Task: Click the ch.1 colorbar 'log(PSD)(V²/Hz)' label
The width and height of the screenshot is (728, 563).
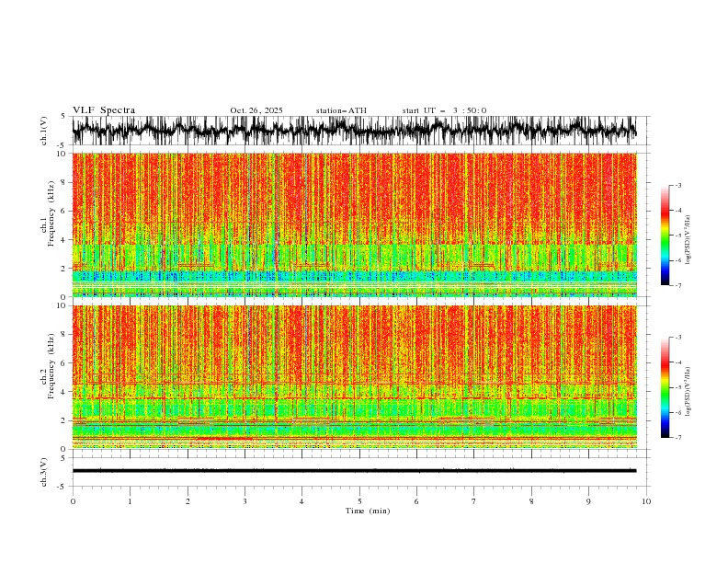Action: pyautogui.click(x=688, y=240)
